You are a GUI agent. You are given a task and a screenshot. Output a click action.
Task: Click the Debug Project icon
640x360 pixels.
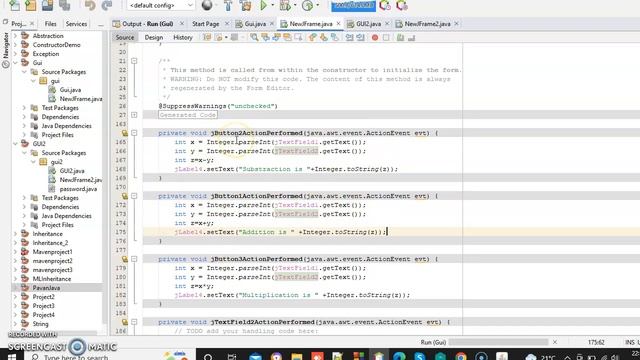[x=285, y=5]
